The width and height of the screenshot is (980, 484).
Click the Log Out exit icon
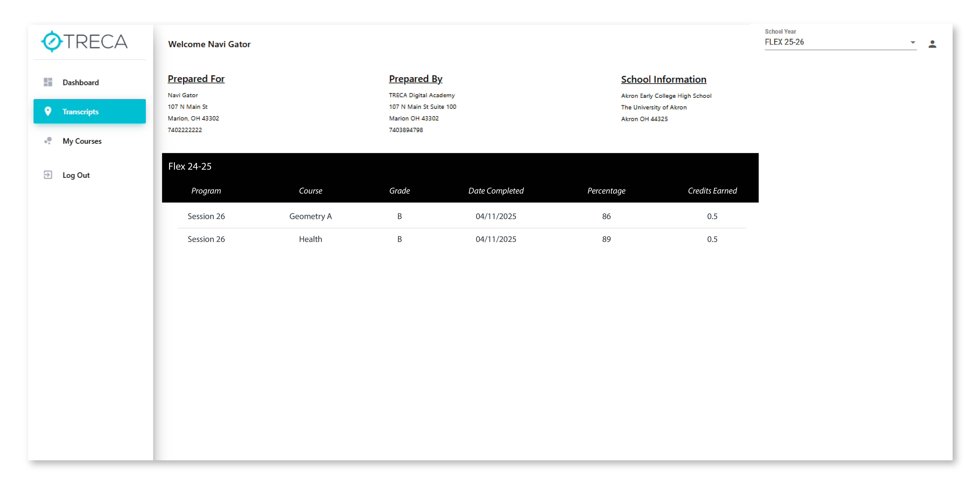coord(48,175)
